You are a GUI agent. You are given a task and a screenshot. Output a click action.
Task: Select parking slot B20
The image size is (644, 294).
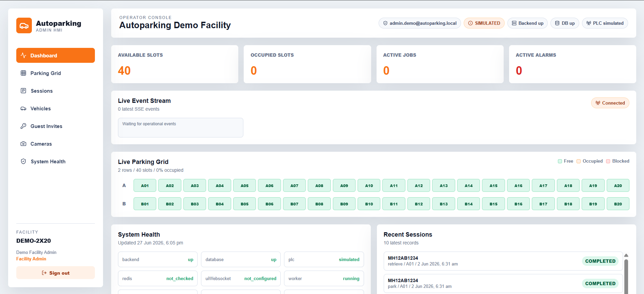pos(618,204)
